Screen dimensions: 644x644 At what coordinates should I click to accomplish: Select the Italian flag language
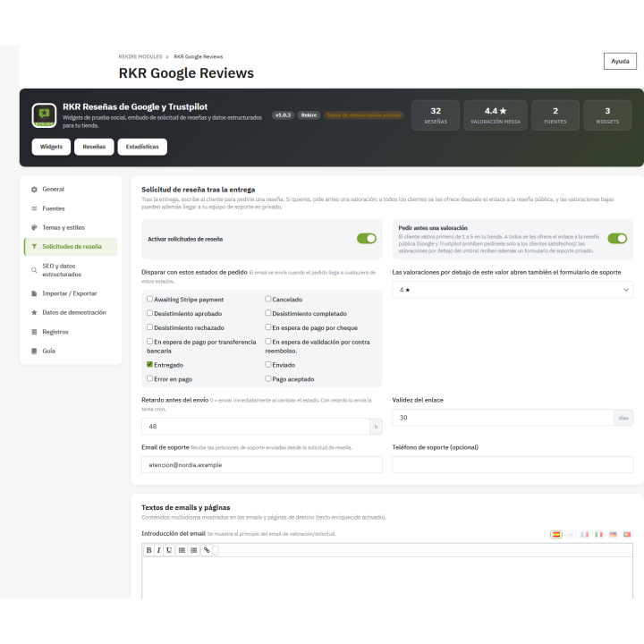(x=598, y=534)
